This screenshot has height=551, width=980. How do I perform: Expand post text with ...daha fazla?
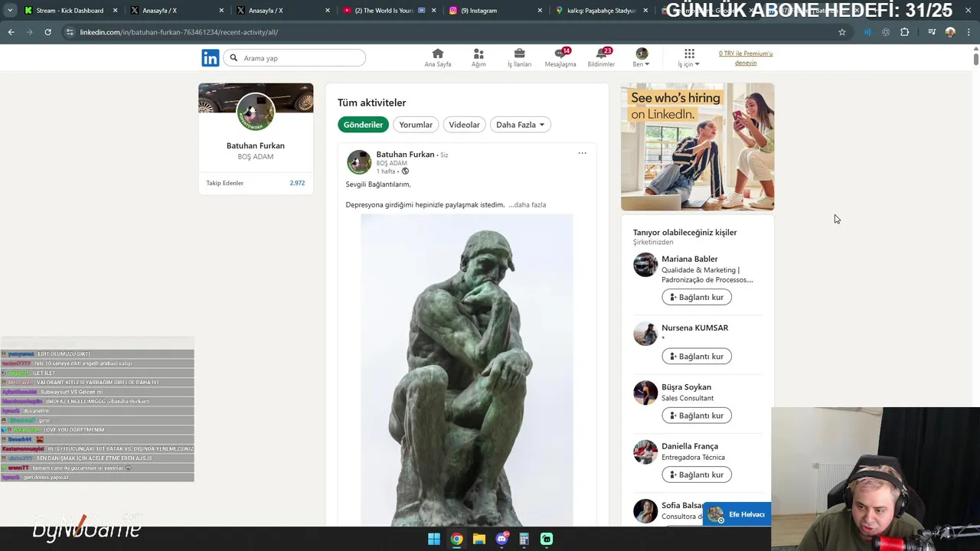tap(528, 205)
